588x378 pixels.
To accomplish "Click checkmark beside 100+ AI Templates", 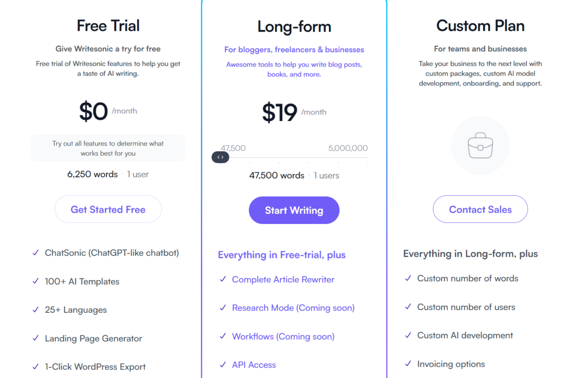I will [35, 281].
